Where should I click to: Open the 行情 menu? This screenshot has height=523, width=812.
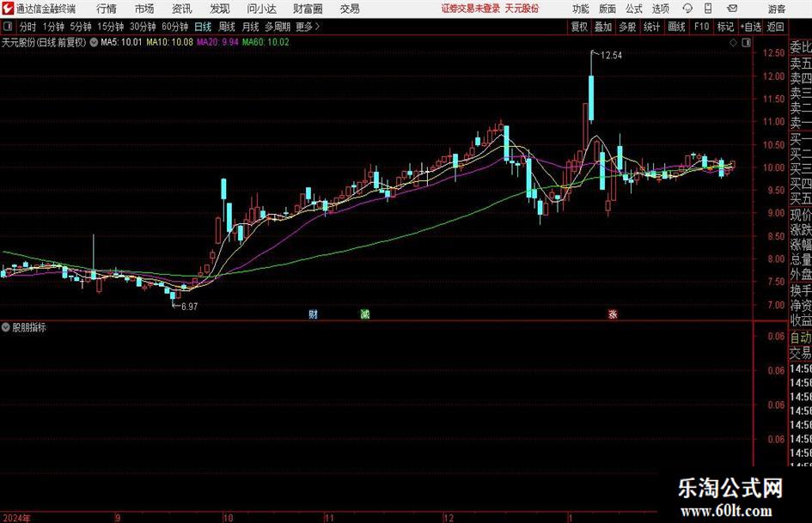pos(107,9)
